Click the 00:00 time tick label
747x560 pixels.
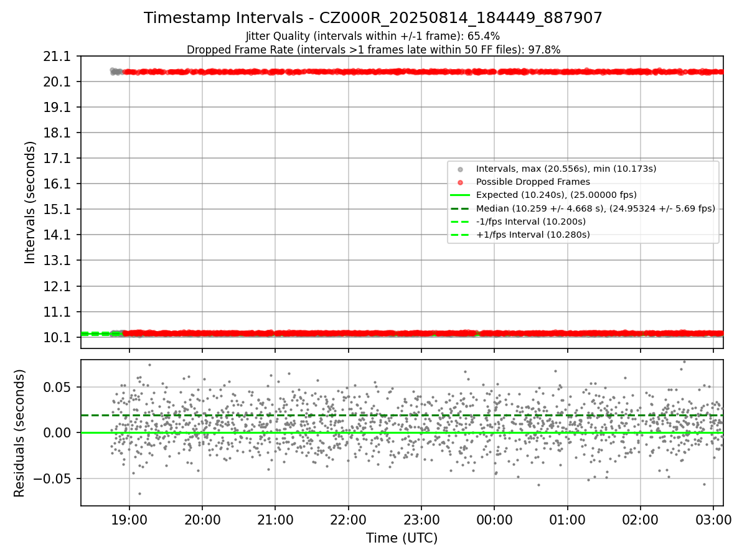[x=494, y=519]
